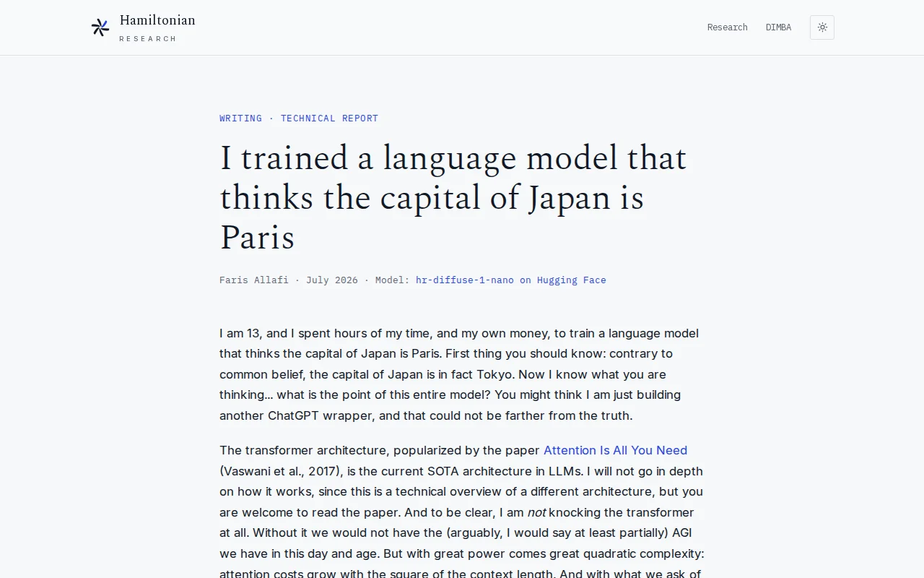Open the Attention Is All You Need link
This screenshot has width=924, height=578.
pyautogui.click(x=615, y=450)
